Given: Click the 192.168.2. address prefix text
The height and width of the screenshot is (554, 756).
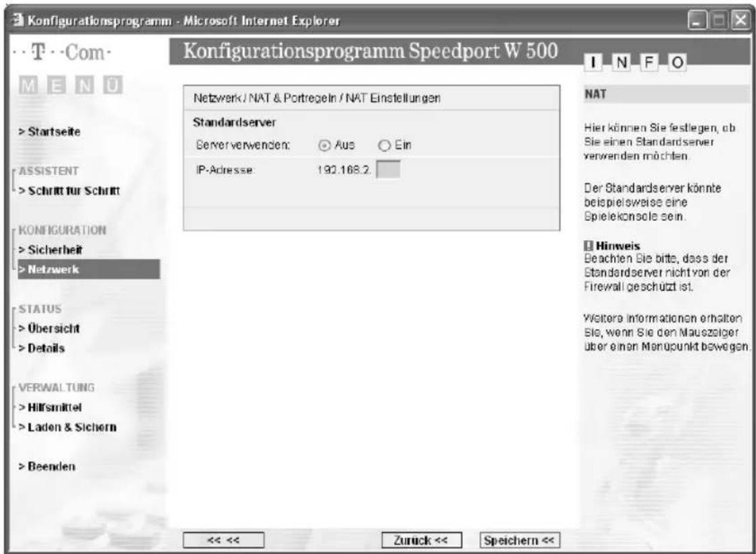Looking at the screenshot, I should coord(344,170).
